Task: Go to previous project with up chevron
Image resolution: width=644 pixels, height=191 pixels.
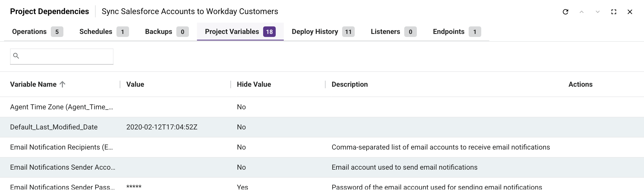Action: coord(582,12)
